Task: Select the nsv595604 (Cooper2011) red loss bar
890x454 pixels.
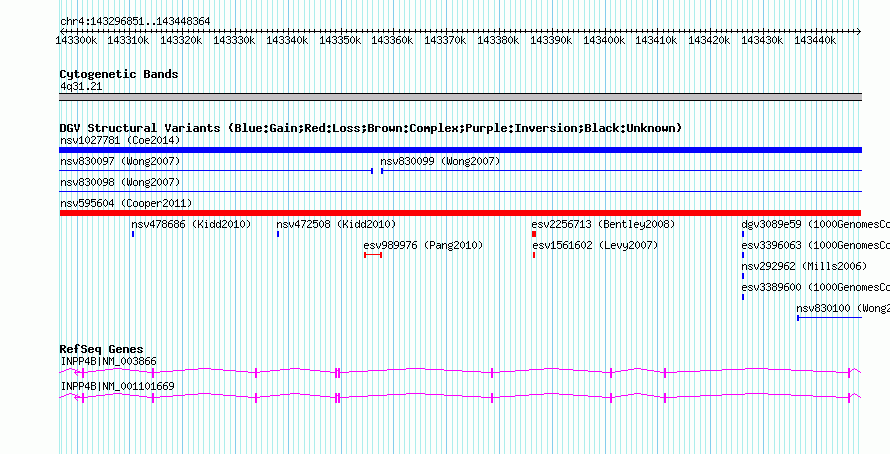Action: click(x=460, y=213)
